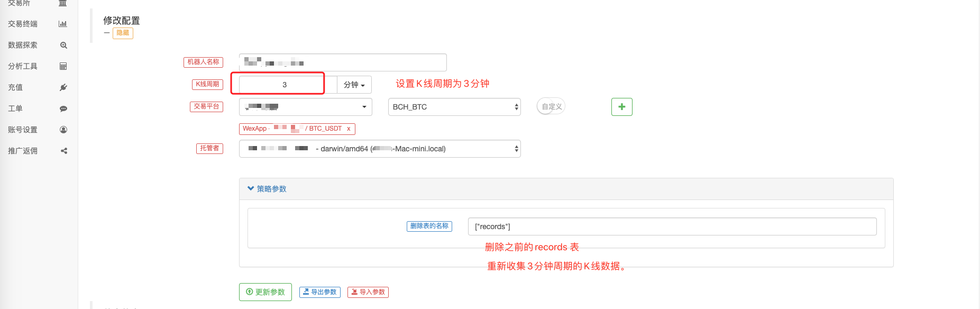Click the magnifier icon beside 数据探索
980x309 pixels.
(63, 45)
